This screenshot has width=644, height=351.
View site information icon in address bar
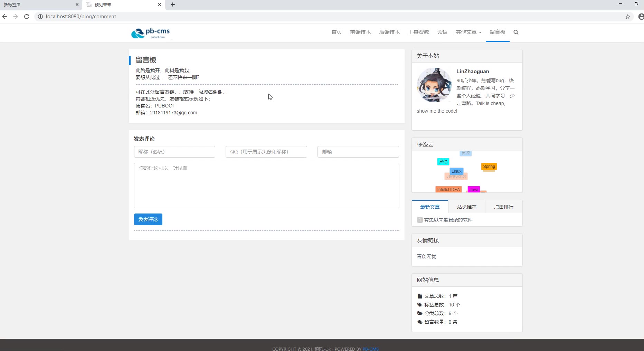click(x=40, y=17)
